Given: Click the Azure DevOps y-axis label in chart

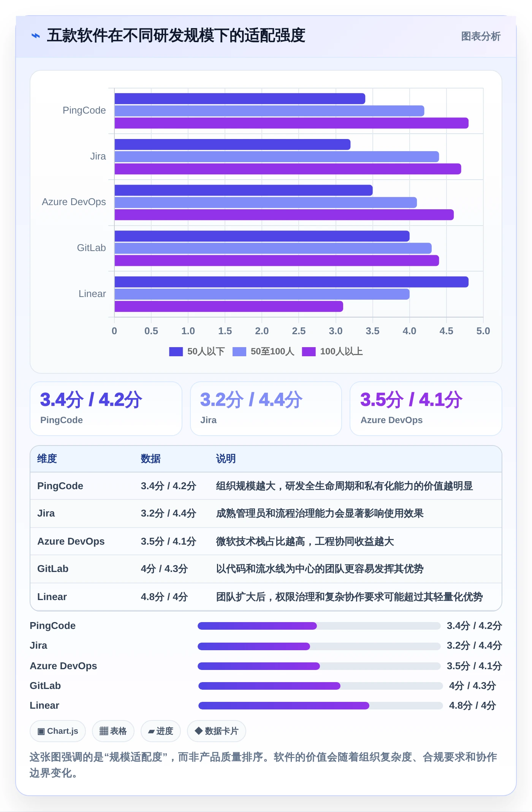Looking at the screenshot, I should pos(74,202).
